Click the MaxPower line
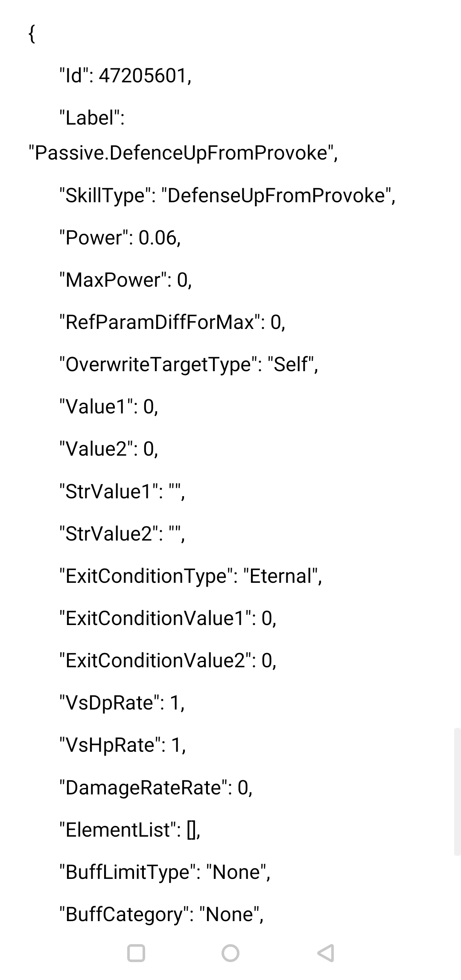Image resolution: width=461 pixels, height=980 pixels. [125, 280]
